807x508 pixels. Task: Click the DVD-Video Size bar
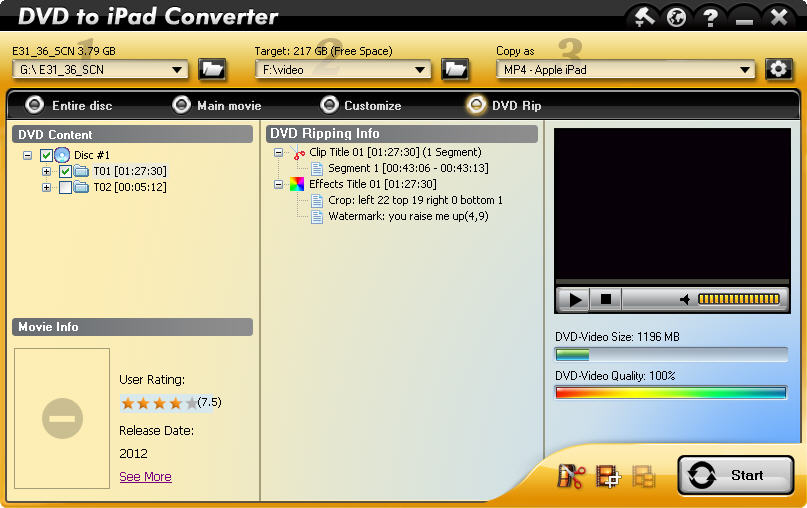671,355
